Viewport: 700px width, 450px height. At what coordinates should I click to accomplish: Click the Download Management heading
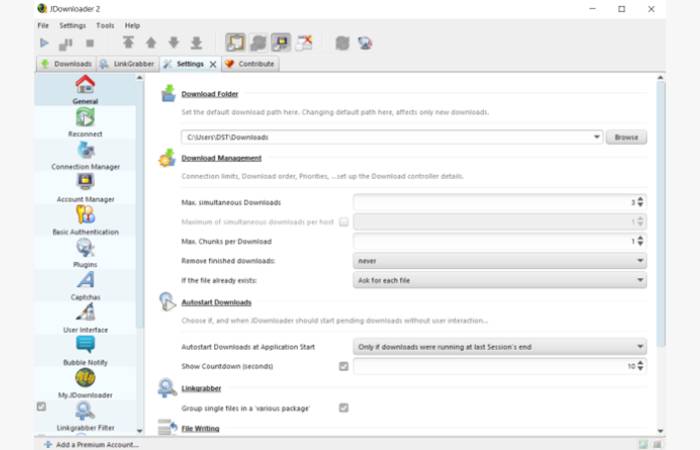221,158
